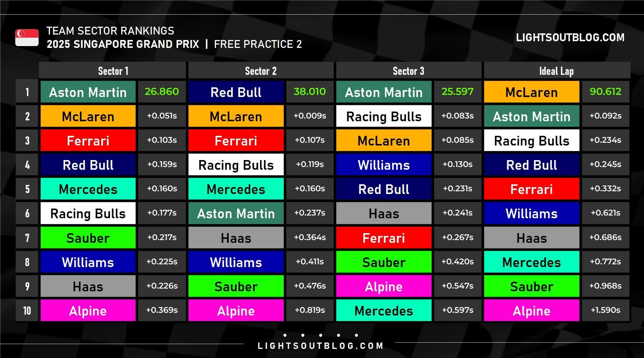Image resolution: width=644 pixels, height=358 pixels.
Task: Click the LIGHTSOUTBLOG.COM link at top right
Action: click(x=570, y=38)
